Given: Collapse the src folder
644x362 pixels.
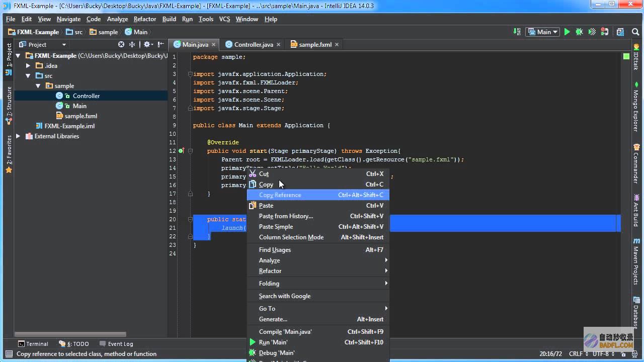Looking at the screenshot, I should (28, 76).
